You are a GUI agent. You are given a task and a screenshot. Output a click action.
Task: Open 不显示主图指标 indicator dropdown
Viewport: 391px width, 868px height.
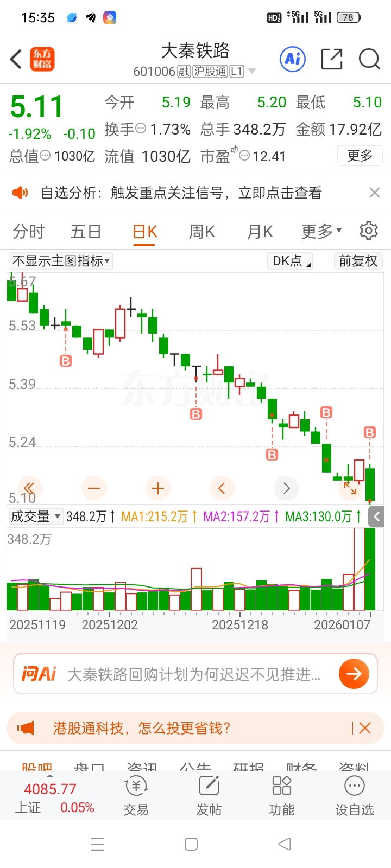pos(61,261)
